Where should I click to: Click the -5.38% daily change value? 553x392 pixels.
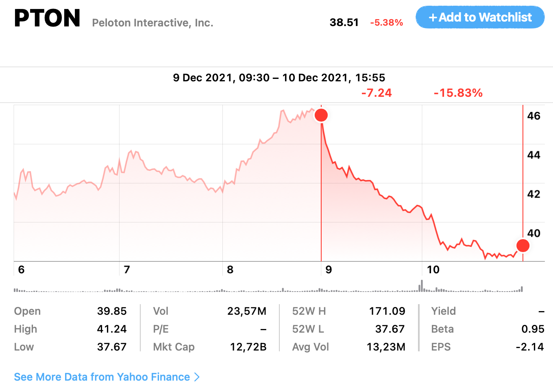386,23
